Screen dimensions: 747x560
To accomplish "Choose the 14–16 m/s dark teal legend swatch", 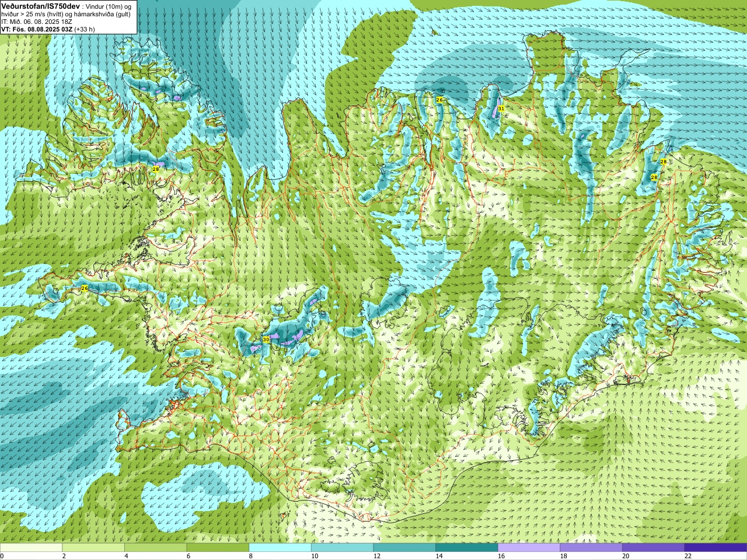I will pyautogui.click(x=467, y=548).
